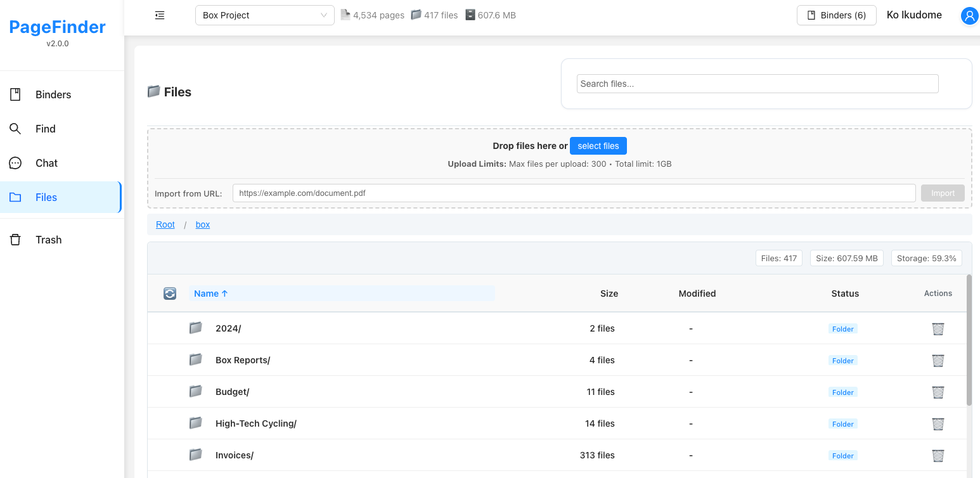Open Binders (6) in the top bar
Viewport: 980px width, 478px height.
(x=836, y=15)
